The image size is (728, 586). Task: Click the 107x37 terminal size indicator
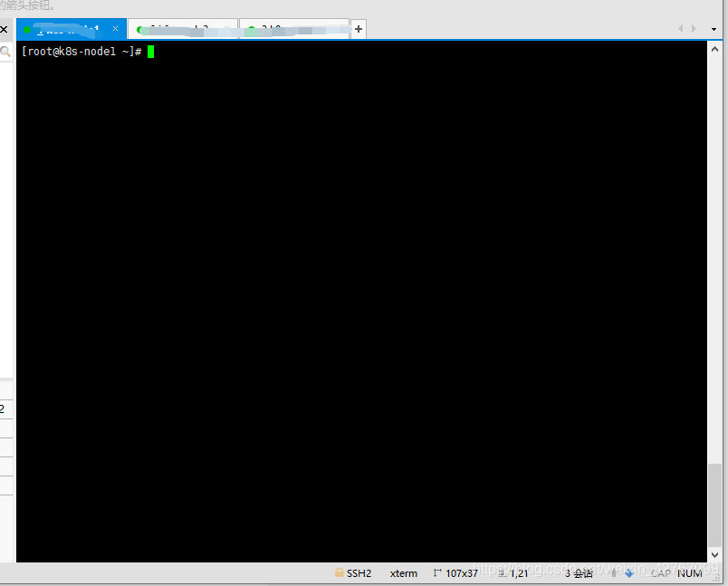coord(462,573)
